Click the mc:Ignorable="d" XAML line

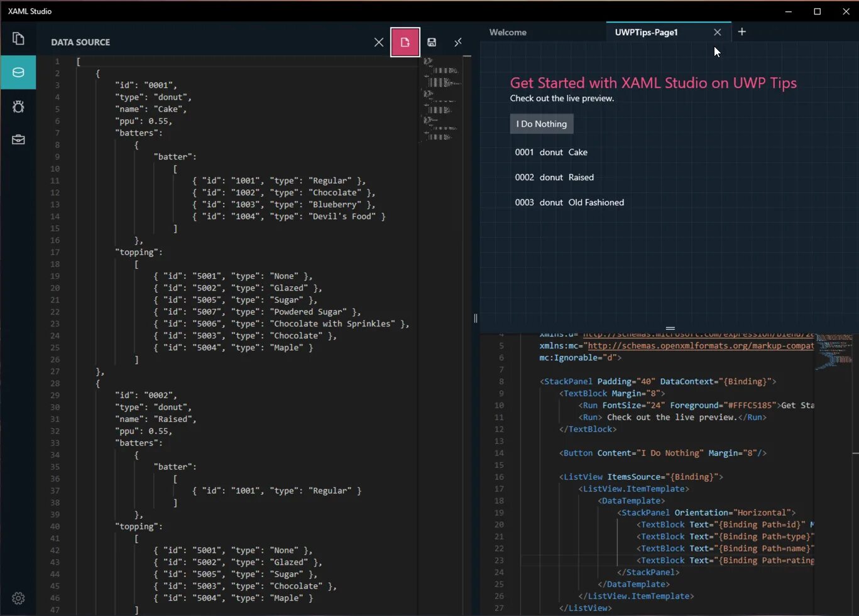pos(580,358)
